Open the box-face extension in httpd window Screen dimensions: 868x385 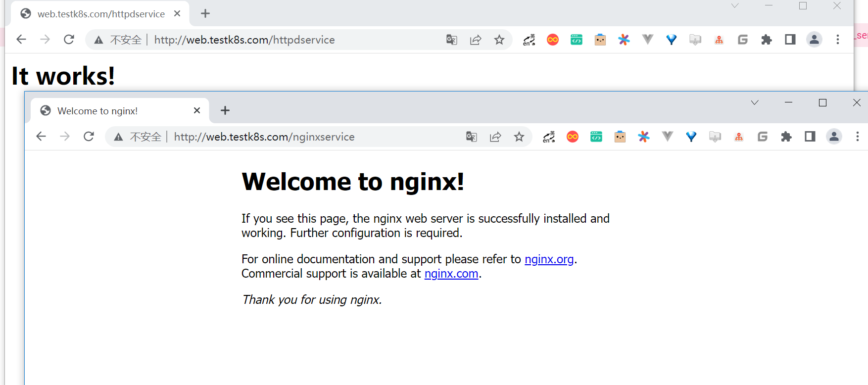600,40
